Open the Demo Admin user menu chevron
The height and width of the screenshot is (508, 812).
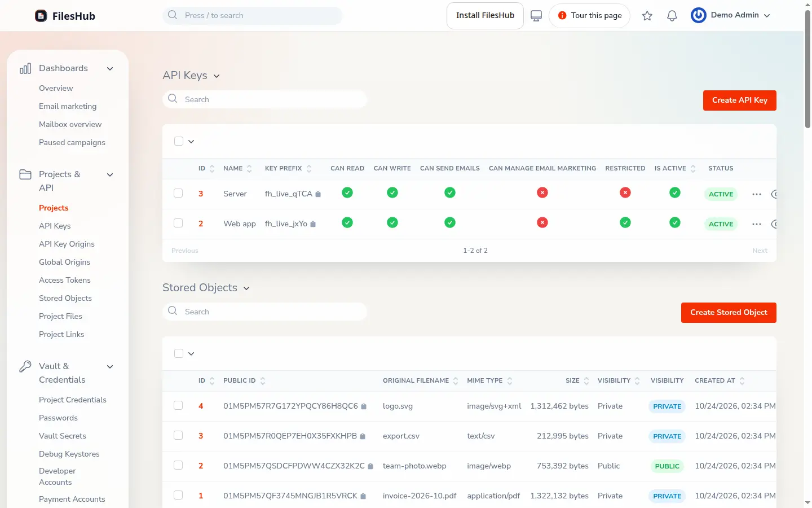pos(767,16)
